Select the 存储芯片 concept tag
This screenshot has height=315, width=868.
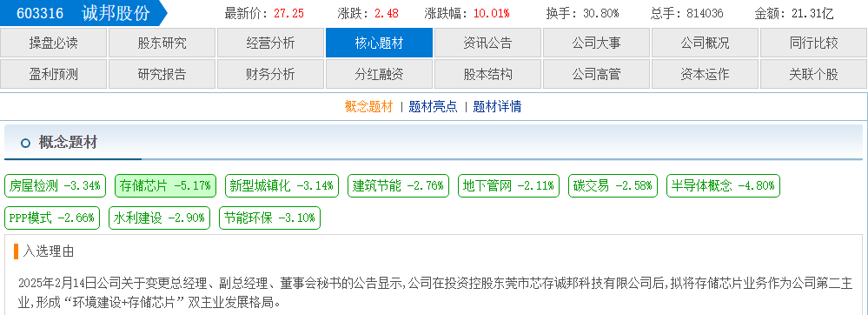165,186
